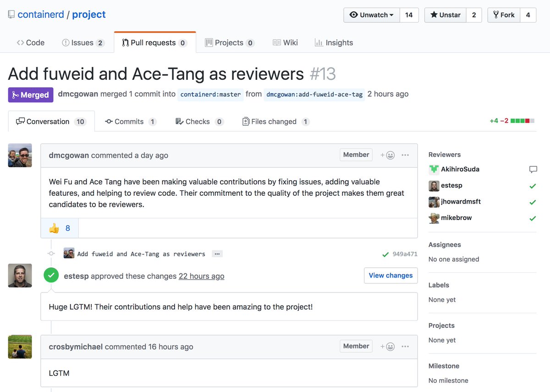Add reaction to dmcgowan's comment
The height and width of the screenshot is (392, 550).
(x=387, y=155)
